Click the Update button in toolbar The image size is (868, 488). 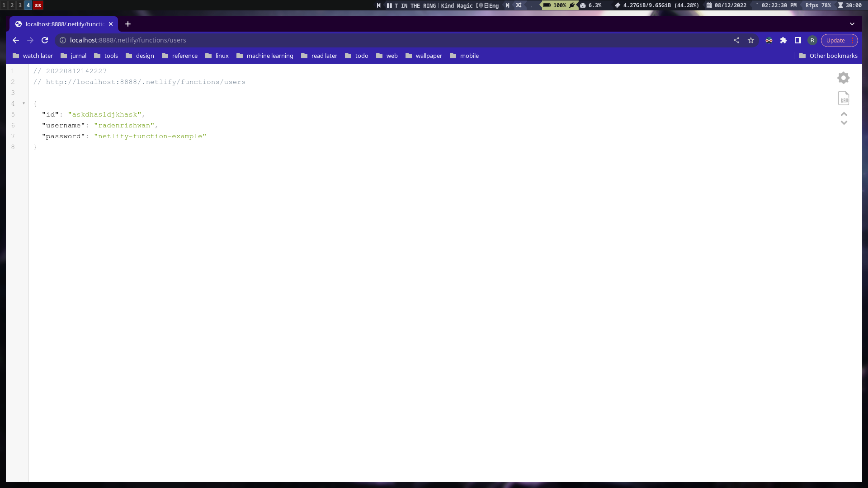point(836,40)
